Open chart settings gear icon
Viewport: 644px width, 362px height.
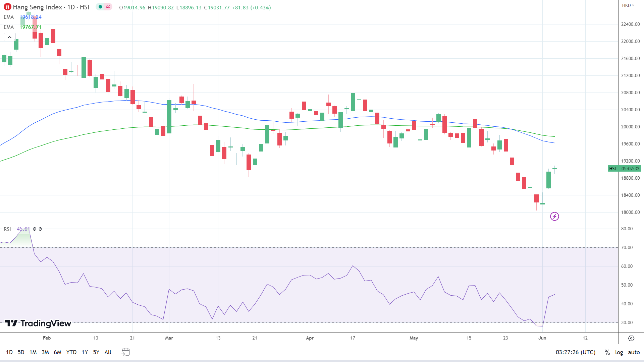click(x=631, y=338)
